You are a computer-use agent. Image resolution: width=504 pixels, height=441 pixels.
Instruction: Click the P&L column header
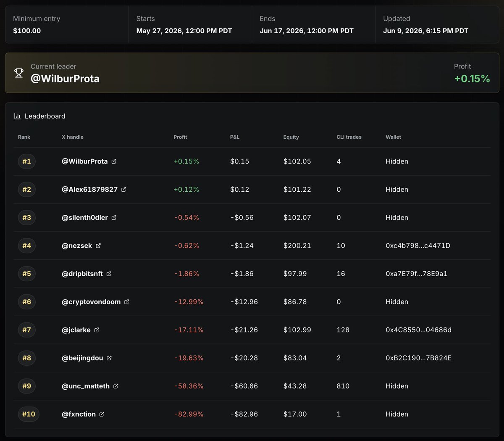(235, 137)
